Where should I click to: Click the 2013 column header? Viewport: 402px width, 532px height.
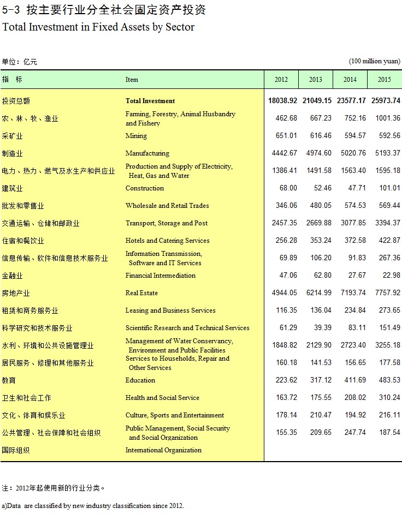tap(315, 80)
